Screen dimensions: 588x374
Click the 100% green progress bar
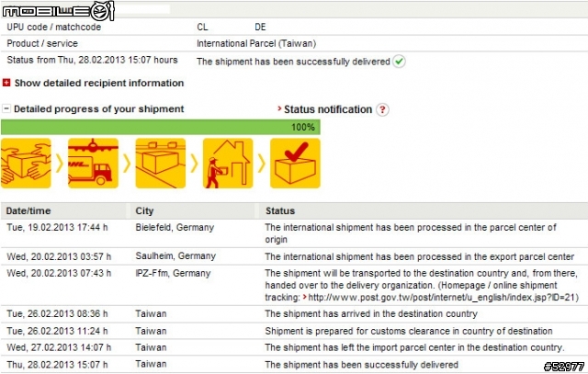click(161, 127)
